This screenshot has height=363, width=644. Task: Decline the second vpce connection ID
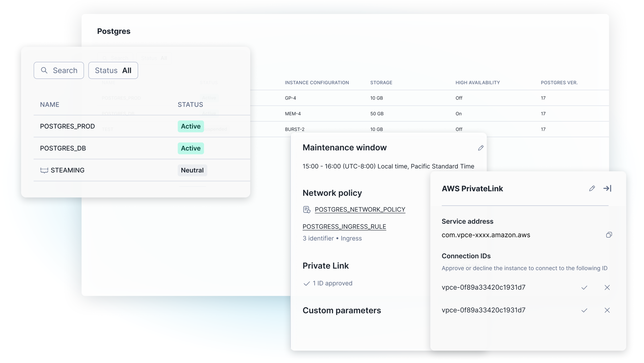pos(607,310)
